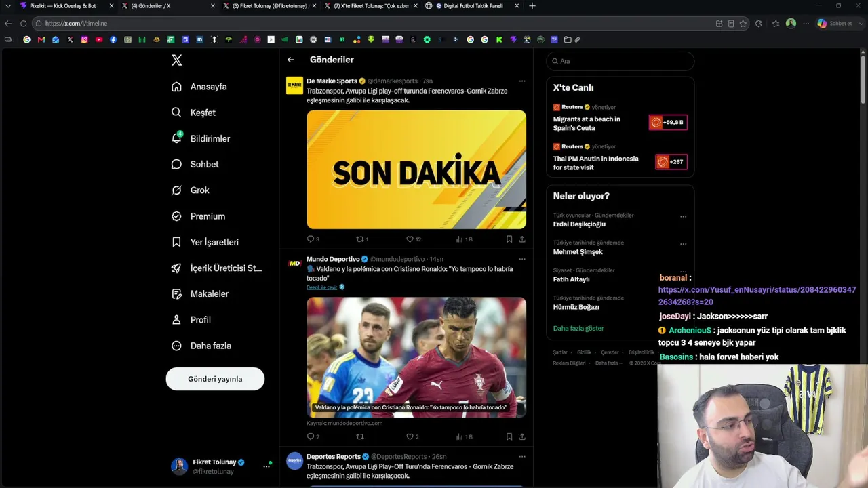Click the Ara search field

tap(620, 61)
